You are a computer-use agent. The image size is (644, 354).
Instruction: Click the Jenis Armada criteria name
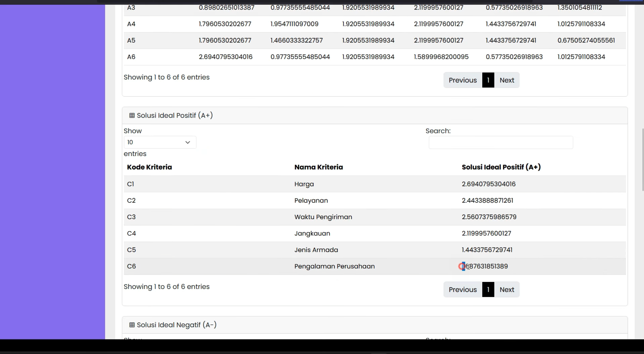pos(316,250)
